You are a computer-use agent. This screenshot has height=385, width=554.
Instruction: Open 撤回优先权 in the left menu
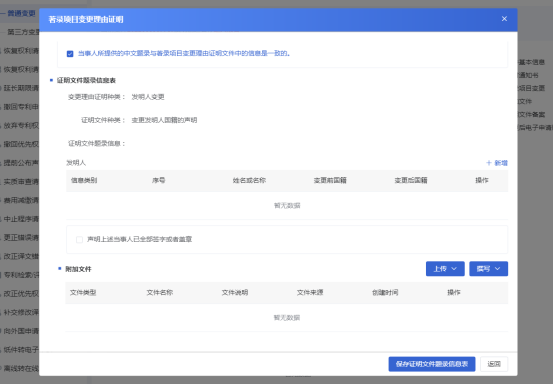click(20, 144)
